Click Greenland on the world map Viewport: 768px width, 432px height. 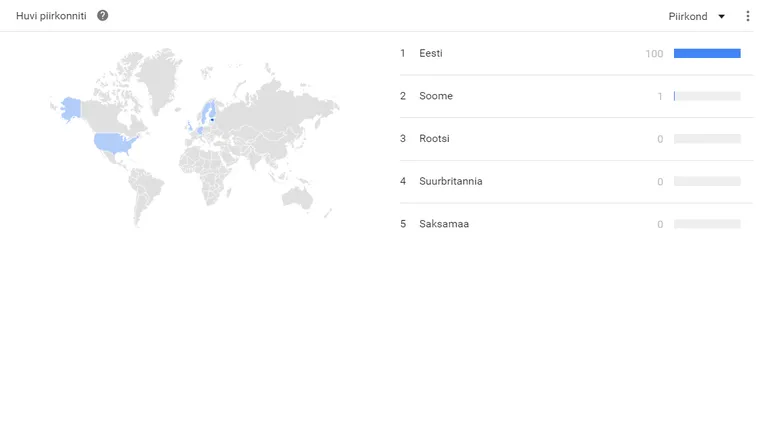click(158, 79)
